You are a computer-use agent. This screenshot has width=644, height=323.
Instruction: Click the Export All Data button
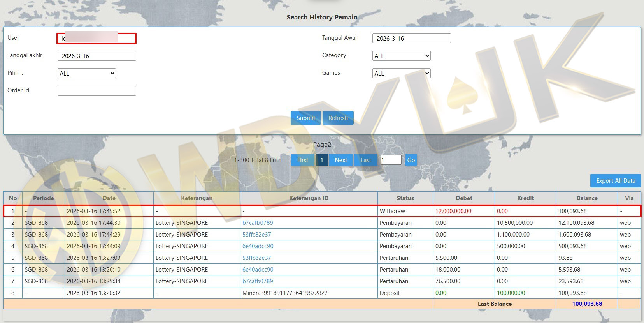pos(615,180)
